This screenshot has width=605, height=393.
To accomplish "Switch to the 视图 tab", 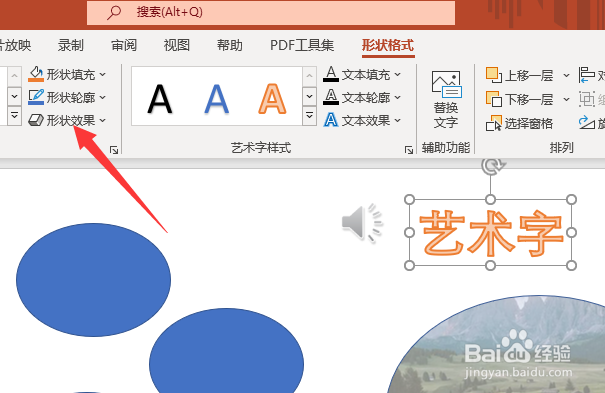I will pos(177,46).
